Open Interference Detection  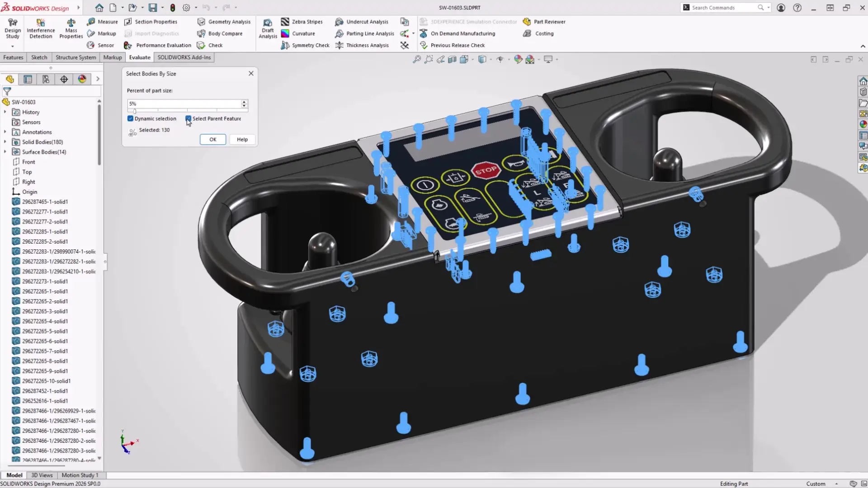[40, 28]
